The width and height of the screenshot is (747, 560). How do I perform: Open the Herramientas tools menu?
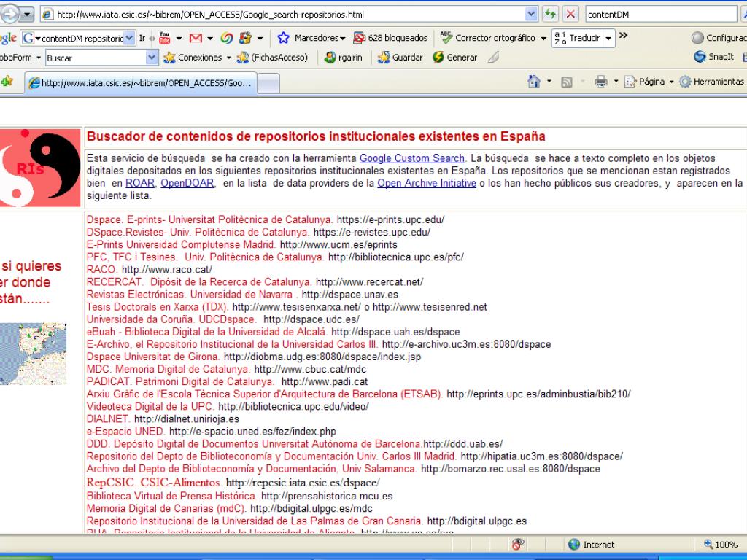coord(712,82)
